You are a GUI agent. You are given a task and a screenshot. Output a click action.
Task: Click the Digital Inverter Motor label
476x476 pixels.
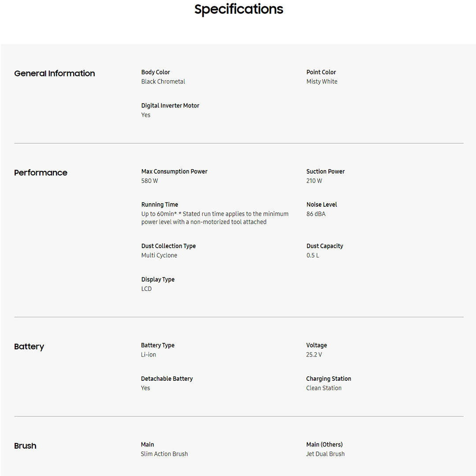[x=170, y=106]
